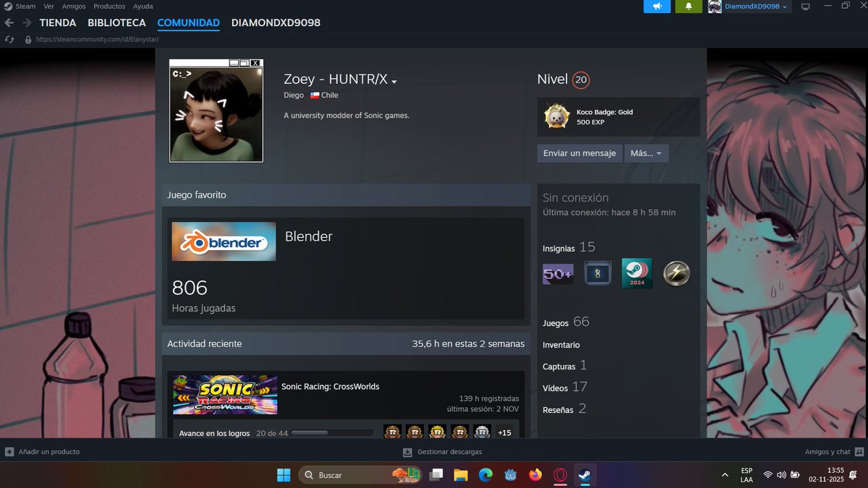The height and width of the screenshot is (488, 868).
Task: Open the green notifications bell
Action: point(689,7)
